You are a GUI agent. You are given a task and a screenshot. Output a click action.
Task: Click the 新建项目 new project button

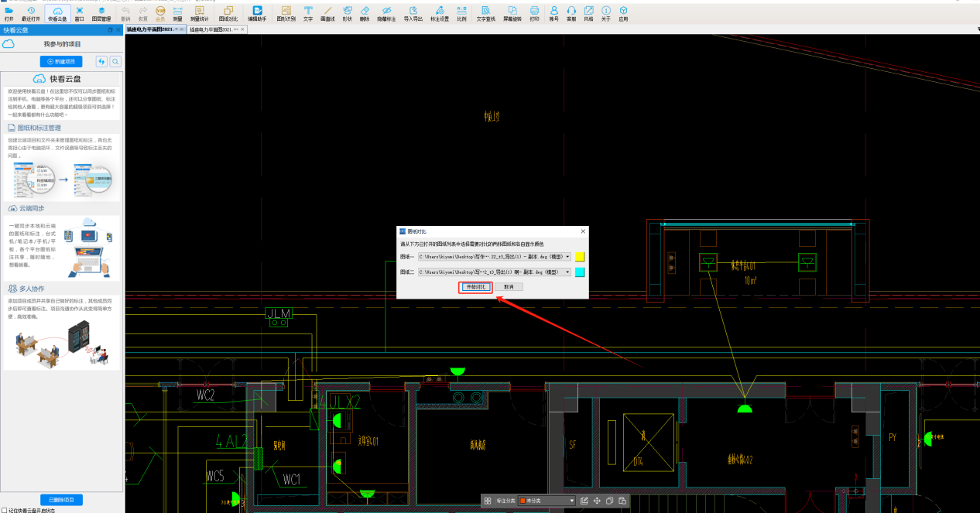[61, 61]
